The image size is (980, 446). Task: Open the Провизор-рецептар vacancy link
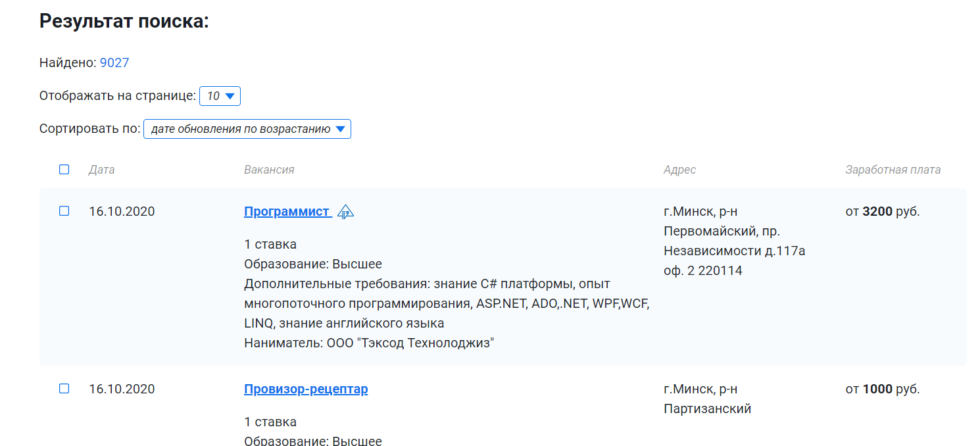(x=306, y=389)
